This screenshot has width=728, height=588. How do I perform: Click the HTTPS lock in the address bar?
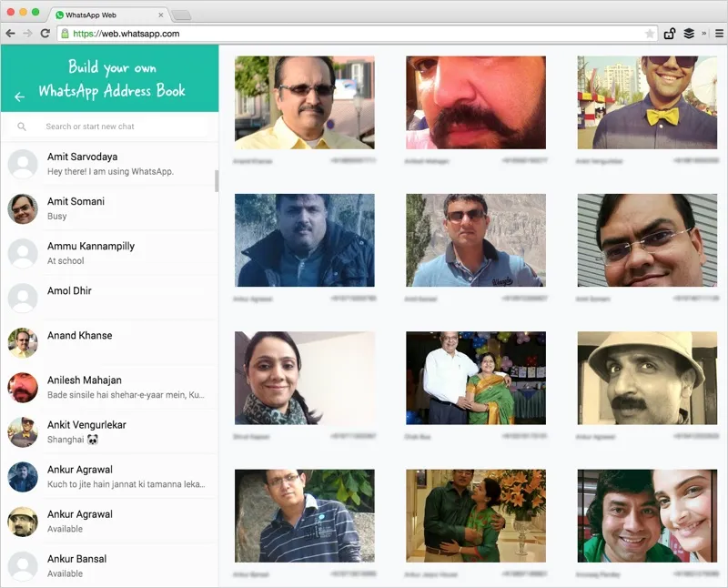(x=66, y=33)
